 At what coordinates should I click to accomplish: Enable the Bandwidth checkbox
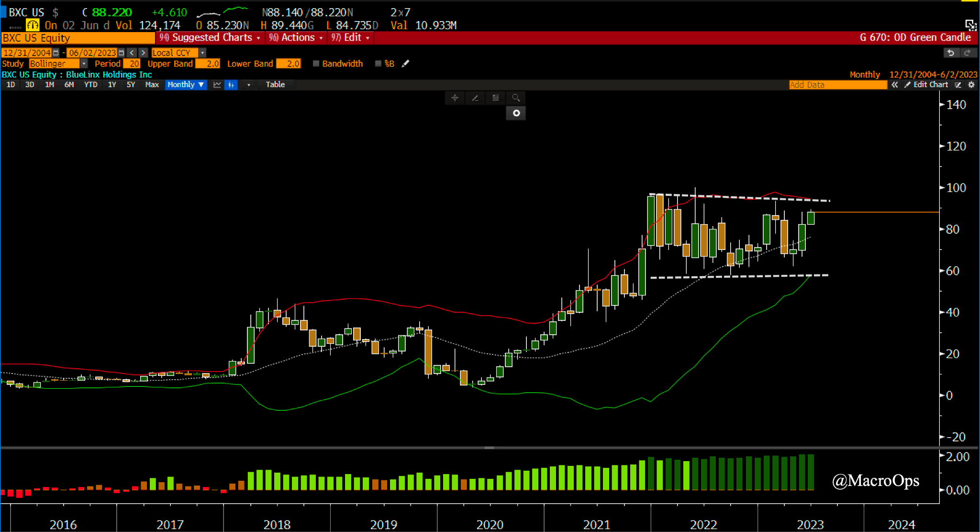(x=316, y=64)
